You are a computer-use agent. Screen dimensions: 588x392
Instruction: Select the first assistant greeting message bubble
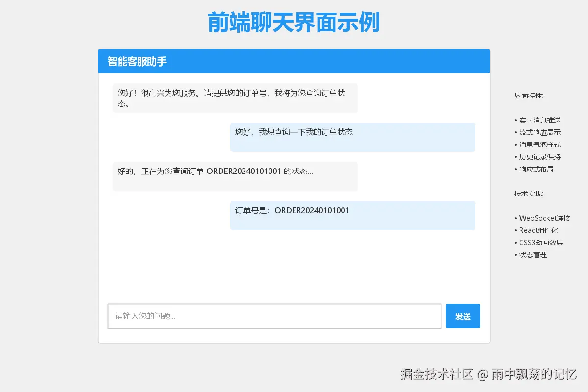pos(235,98)
